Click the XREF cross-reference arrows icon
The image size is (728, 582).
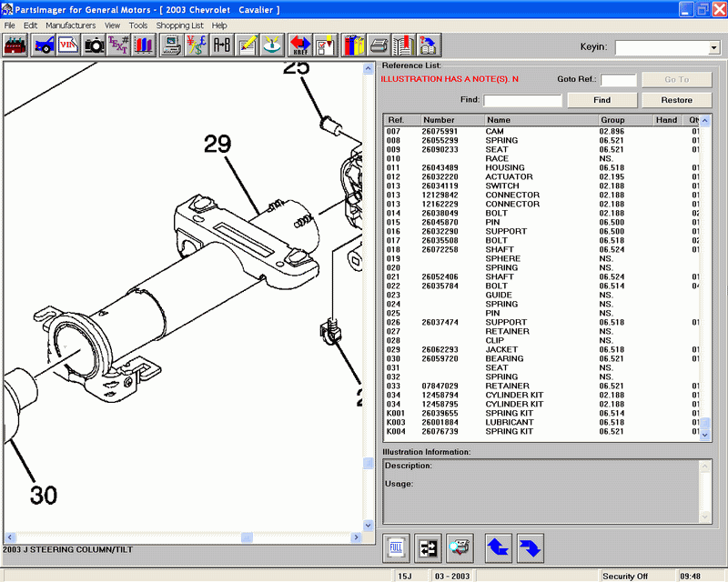300,45
